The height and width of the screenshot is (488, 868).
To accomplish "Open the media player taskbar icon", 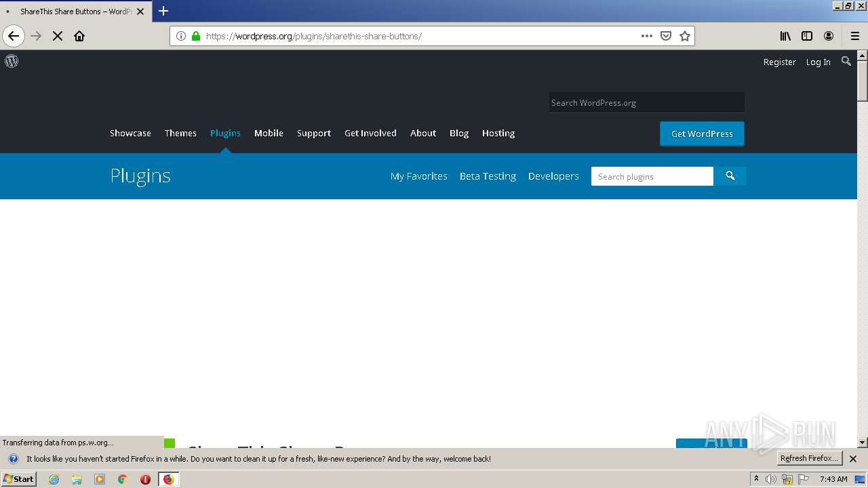I will pos(100,479).
